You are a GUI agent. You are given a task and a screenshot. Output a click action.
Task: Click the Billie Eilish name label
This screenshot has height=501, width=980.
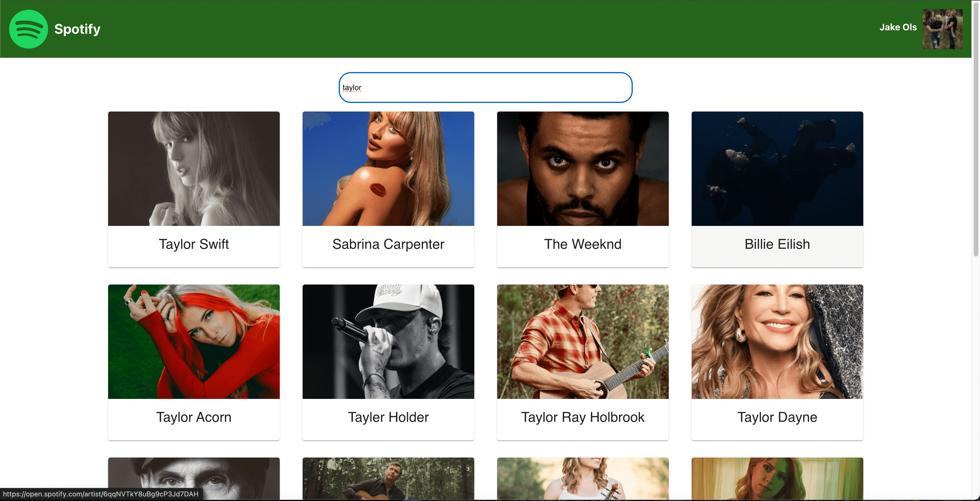pyautogui.click(x=777, y=244)
